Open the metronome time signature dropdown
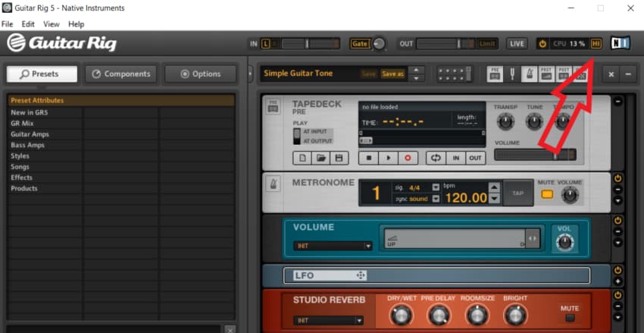 click(x=436, y=187)
